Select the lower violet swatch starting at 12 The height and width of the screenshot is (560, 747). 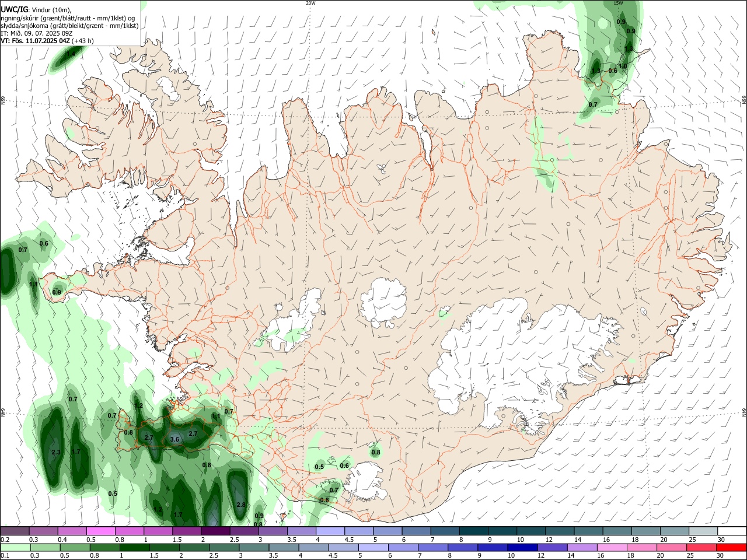click(x=552, y=547)
